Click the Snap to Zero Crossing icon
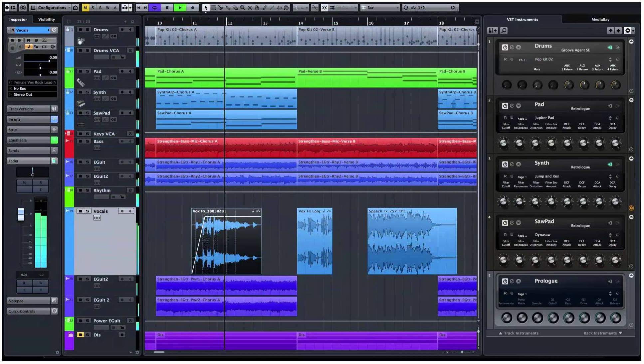This screenshot has height=364, width=644. [315, 8]
